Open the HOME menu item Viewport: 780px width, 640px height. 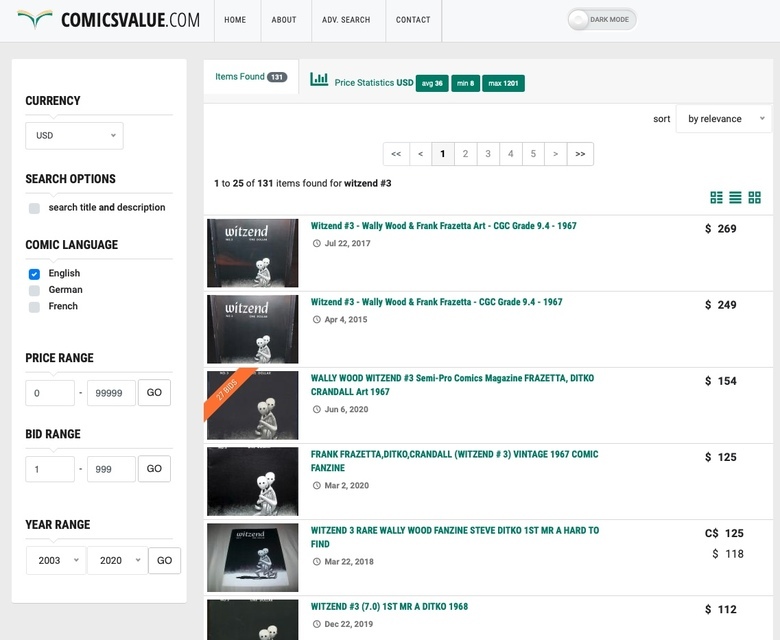[x=235, y=20]
